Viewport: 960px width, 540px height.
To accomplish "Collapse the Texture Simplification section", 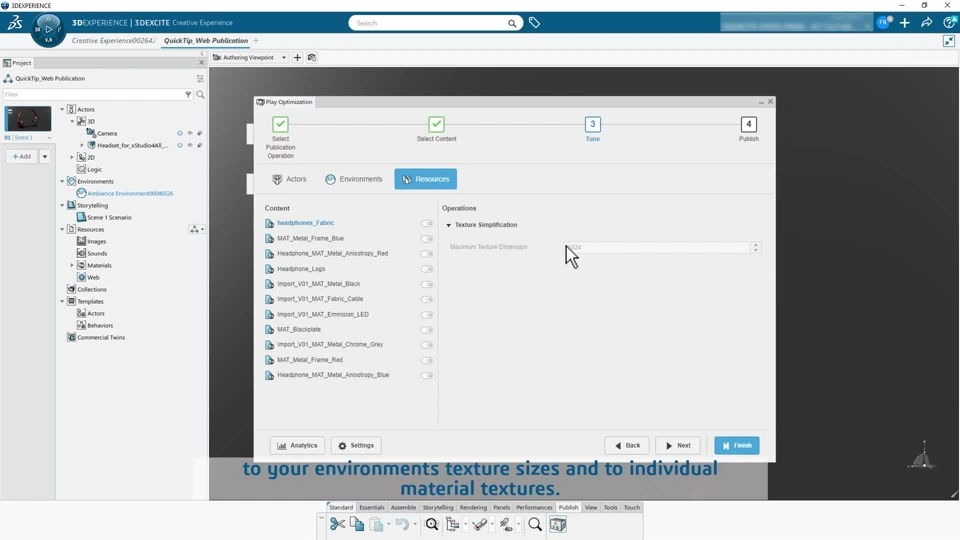I will pos(449,225).
